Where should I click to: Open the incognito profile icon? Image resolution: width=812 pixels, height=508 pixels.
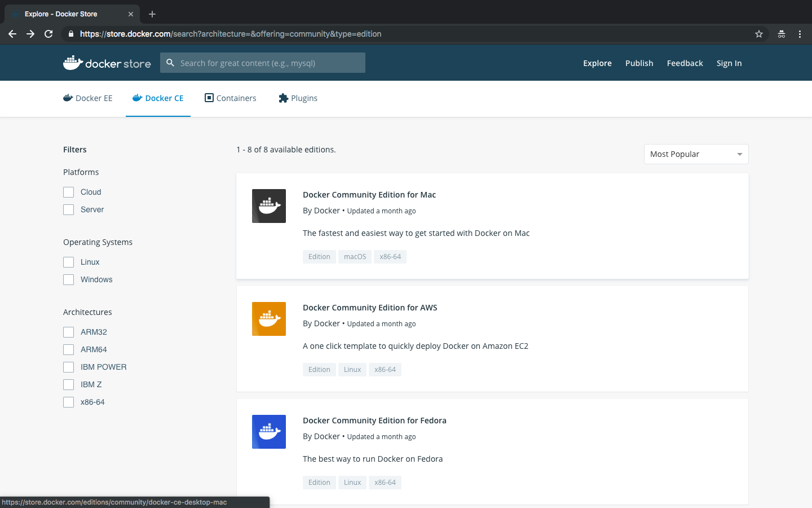point(782,34)
